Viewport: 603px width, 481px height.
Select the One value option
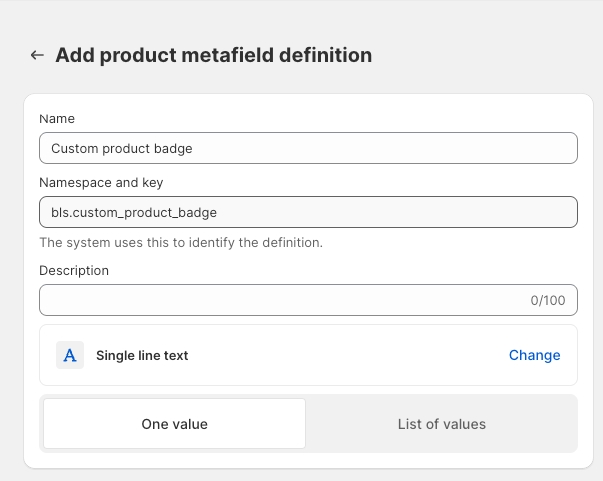175,424
